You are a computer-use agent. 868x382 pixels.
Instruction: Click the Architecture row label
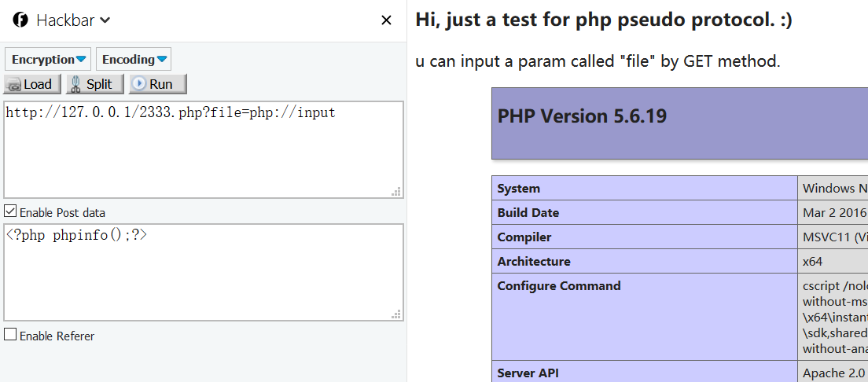point(534,261)
